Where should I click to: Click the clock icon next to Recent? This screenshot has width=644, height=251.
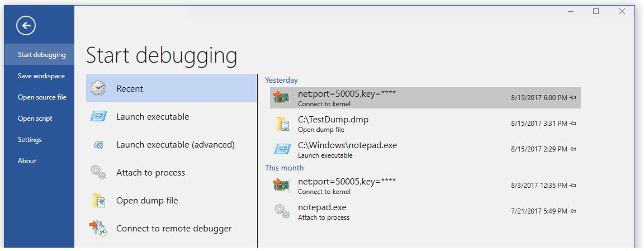(x=98, y=88)
